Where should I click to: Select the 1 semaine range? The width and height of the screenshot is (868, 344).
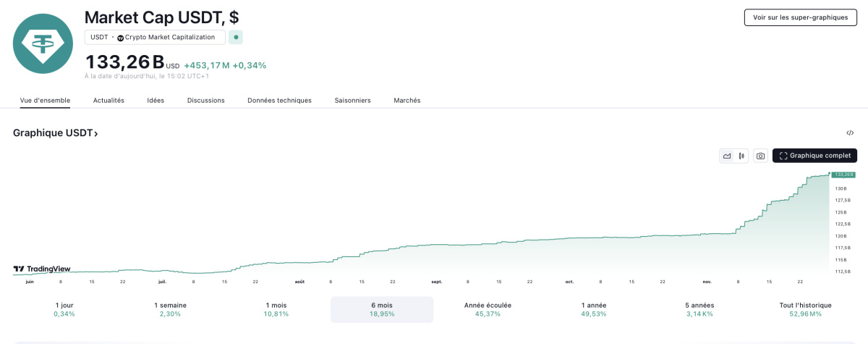(170, 309)
